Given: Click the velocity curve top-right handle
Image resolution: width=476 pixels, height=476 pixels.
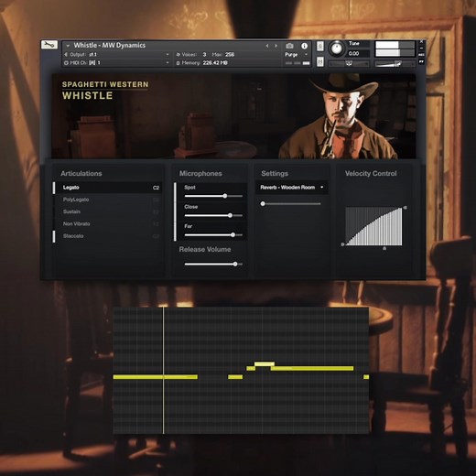Looking at the screenshot, I should click(405, 208).
